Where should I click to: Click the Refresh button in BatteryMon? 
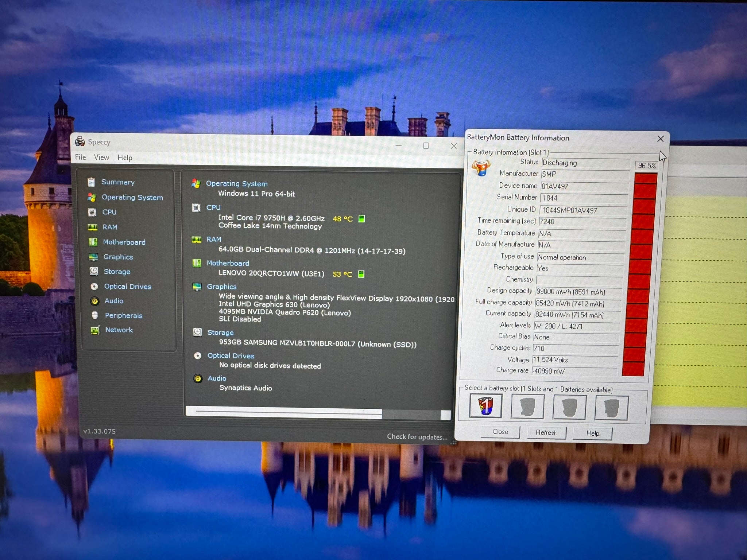click(x=547, y=432)
